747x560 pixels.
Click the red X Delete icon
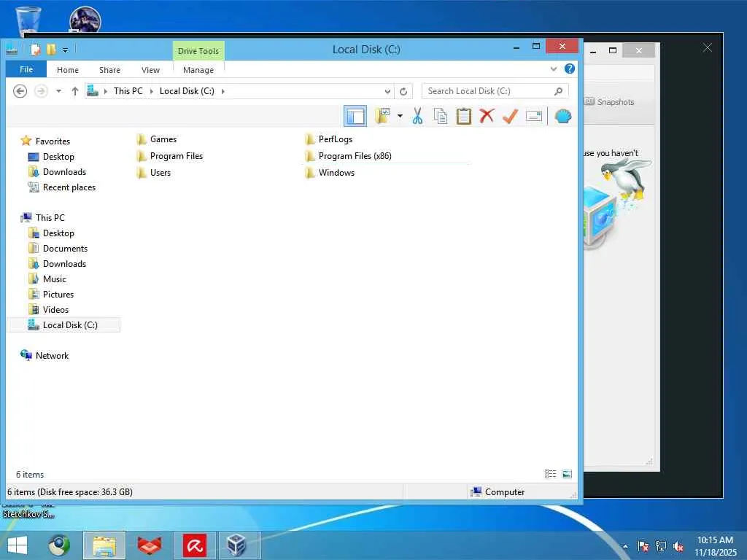point(487,116)
